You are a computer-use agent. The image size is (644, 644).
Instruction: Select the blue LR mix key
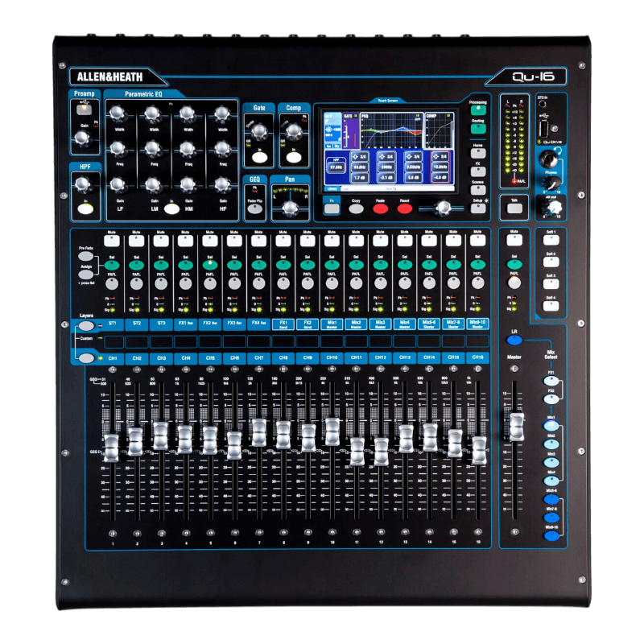pyautogui.click(x=514, y=340)
